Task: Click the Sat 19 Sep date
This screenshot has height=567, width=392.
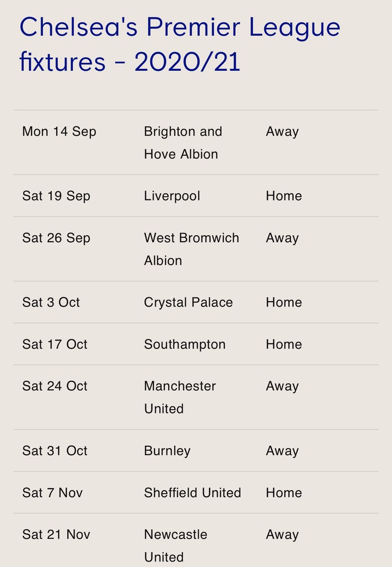Action: point(56,196)
